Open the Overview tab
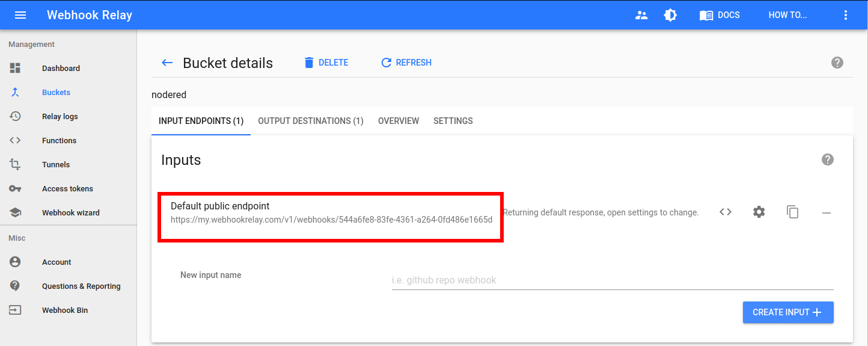The width and height of the screenshot is (868, 346). coord(399,121)
